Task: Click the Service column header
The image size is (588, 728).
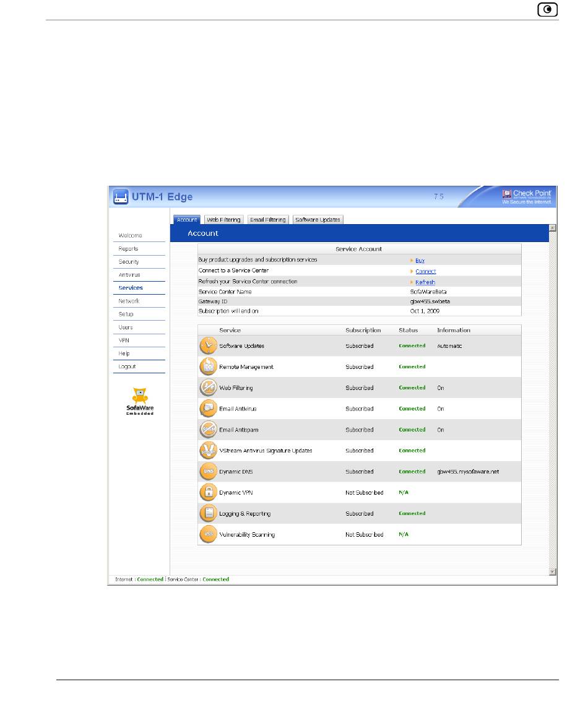Action: [230, 331]
